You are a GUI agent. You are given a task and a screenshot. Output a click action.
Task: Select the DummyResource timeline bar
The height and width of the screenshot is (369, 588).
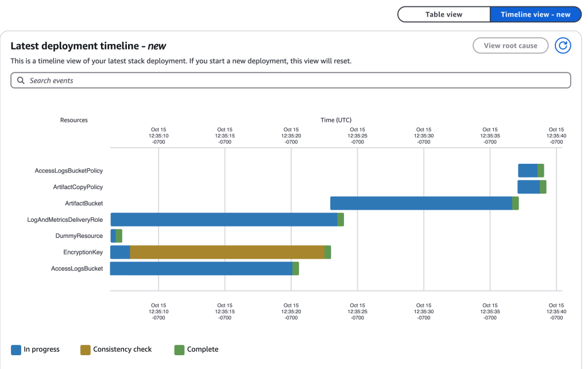point(115,236)
